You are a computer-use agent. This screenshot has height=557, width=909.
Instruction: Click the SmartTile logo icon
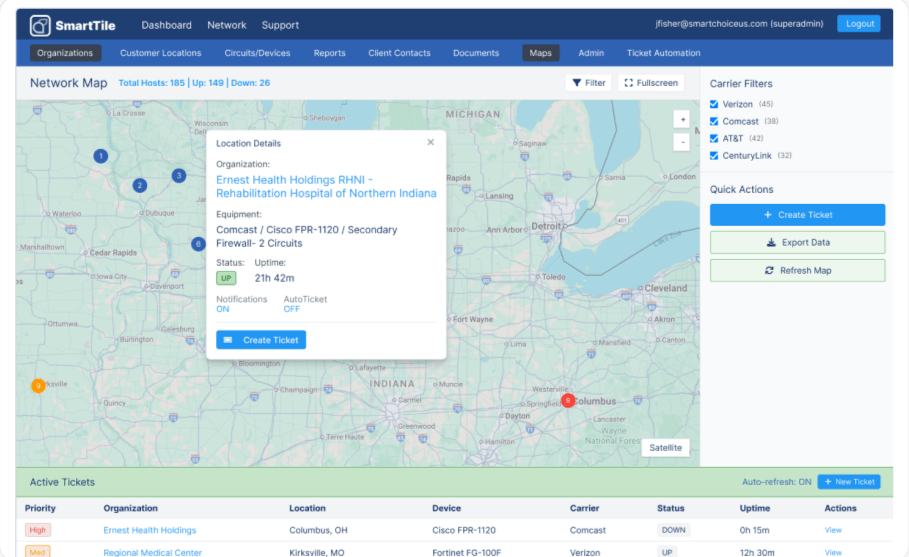(x=40, y=26)
